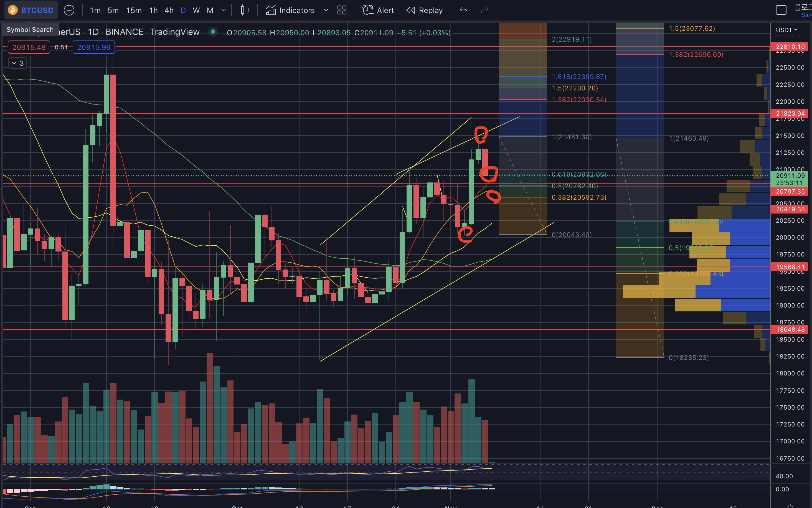Select the monthly M interval

click(210, 10)
